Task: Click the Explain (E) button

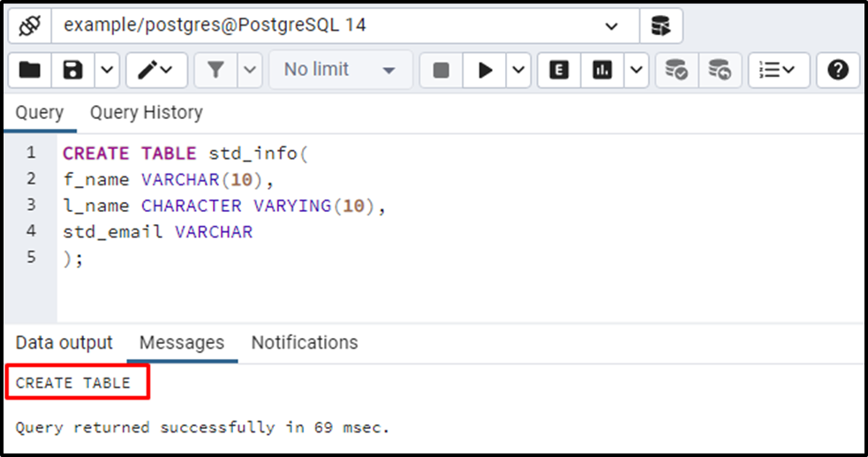Action: point(559,71)
